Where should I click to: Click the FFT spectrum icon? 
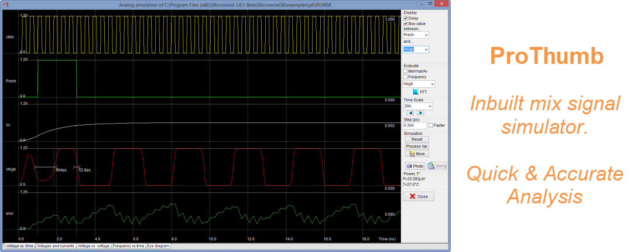[x=416, y=92]
